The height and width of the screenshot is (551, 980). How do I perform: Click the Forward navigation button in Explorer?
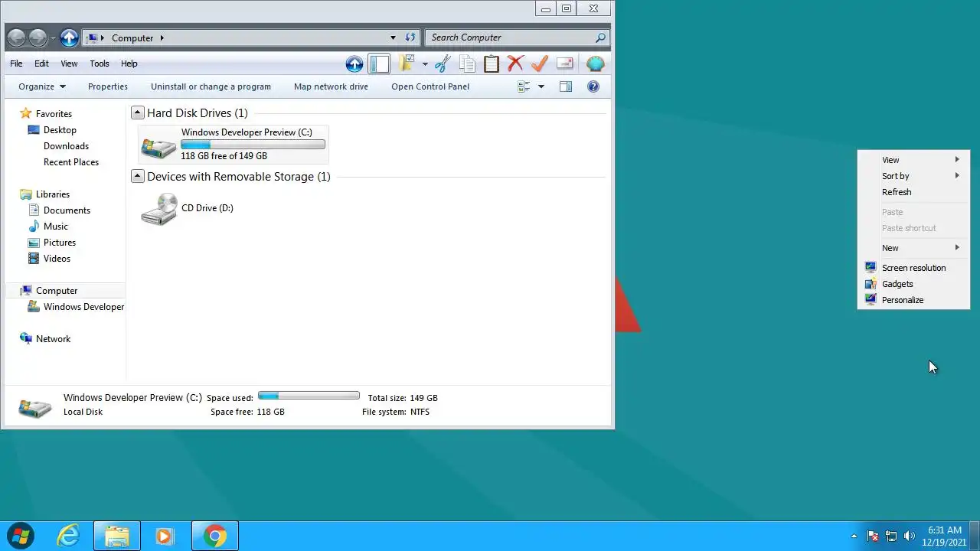(38, 37)
